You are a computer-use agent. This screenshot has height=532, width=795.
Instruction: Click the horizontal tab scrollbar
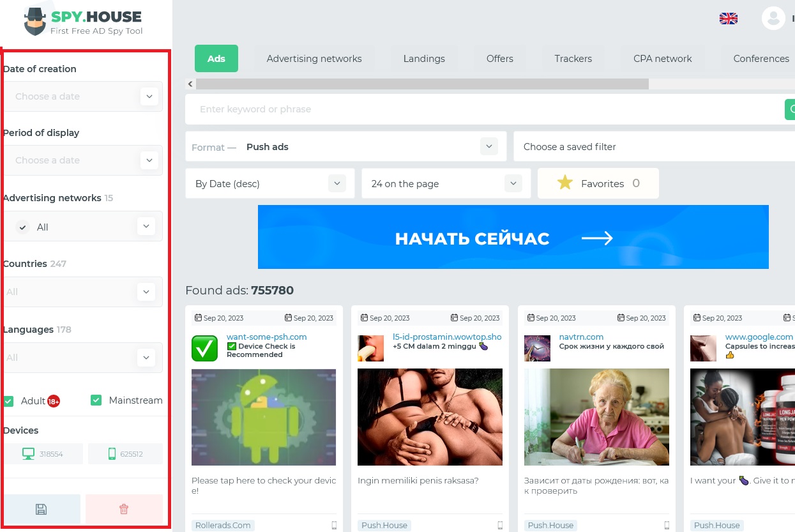422,84
